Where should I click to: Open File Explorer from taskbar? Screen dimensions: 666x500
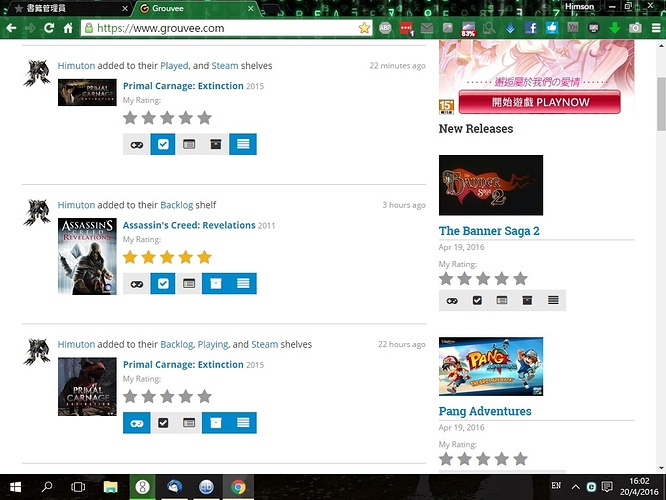pyautogui.click(x=110, y=487)
